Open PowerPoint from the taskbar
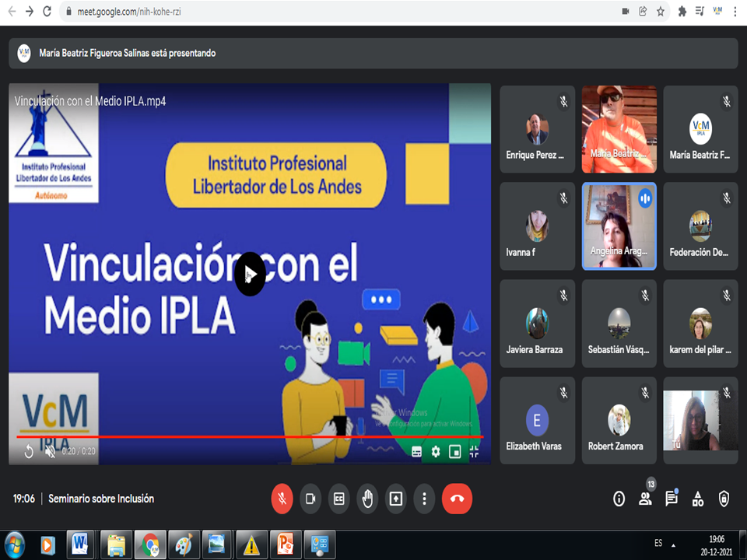 [x=286, y=544]
